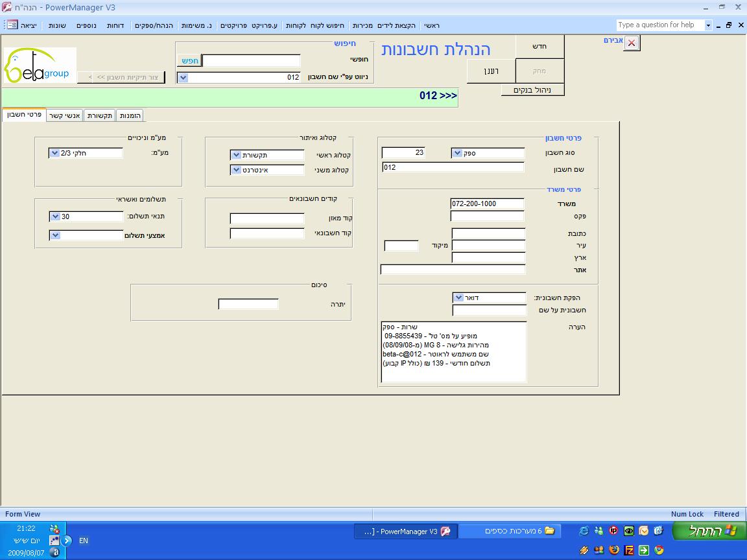Switch to the תקשורת tab
The width and height of the screenshot is (747, 560).
point(100,115)
